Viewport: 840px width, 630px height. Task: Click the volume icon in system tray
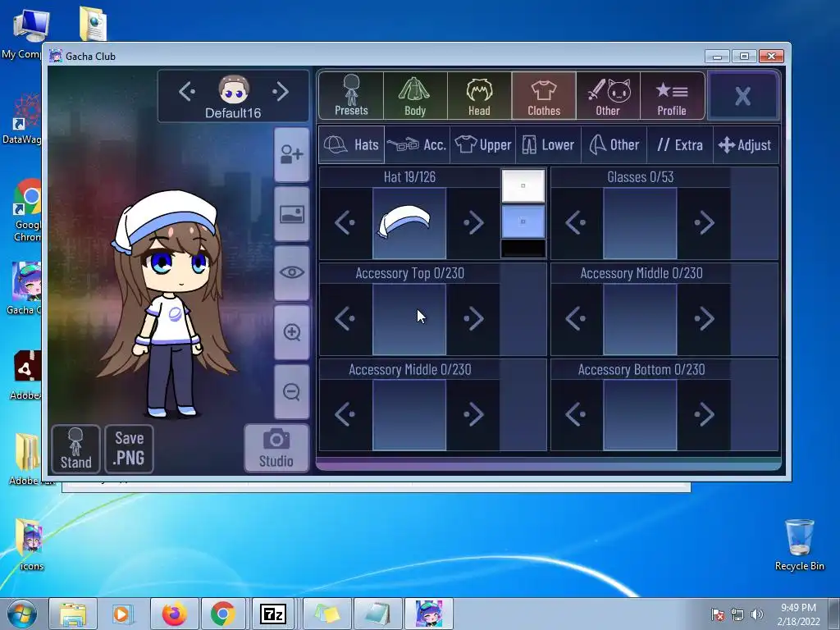(756, 614)
